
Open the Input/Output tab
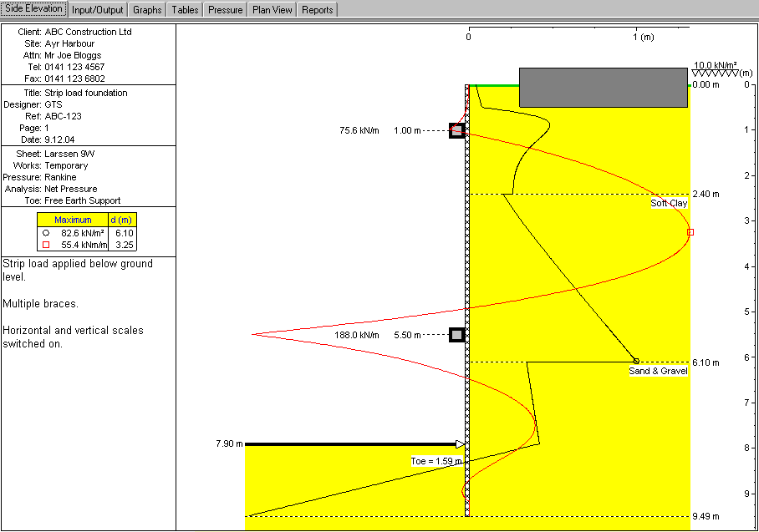(x=97, y=10)
